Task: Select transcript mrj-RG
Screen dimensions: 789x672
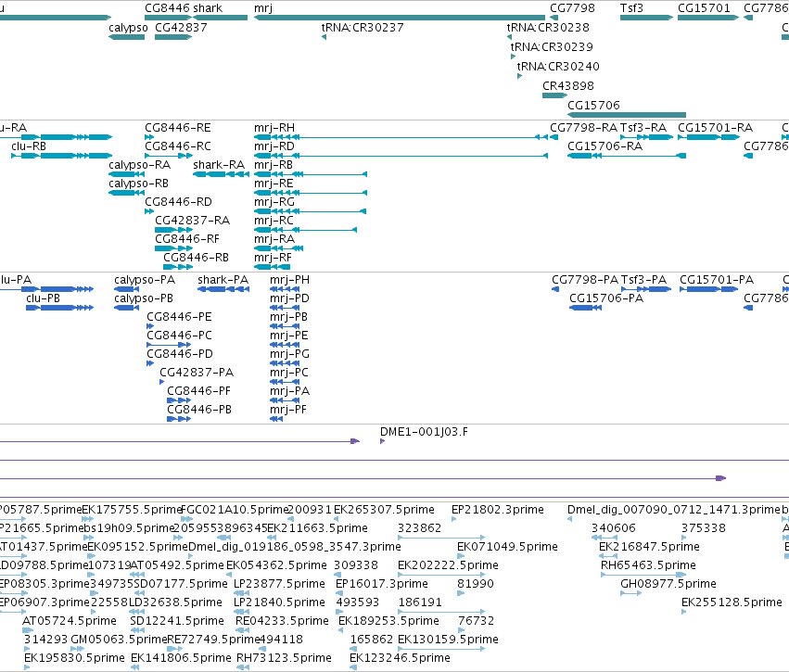Action: 311,211
